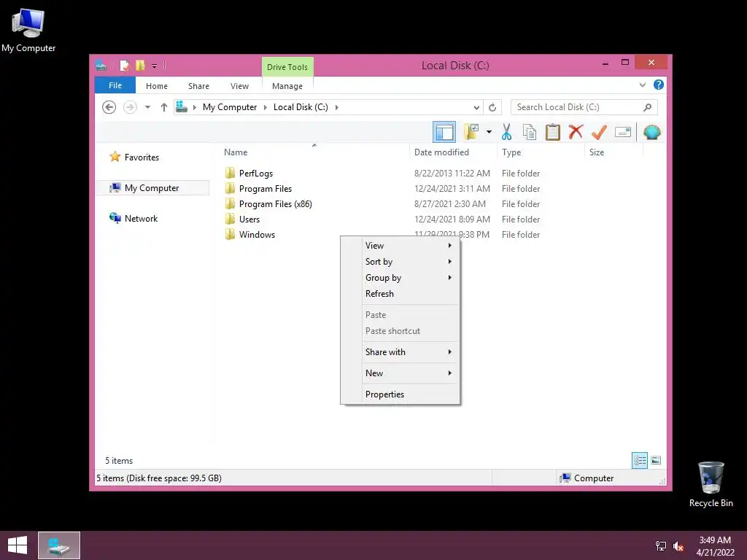Click the quick access Properties icon
The image size is (747, 560).
click(124, 65)
